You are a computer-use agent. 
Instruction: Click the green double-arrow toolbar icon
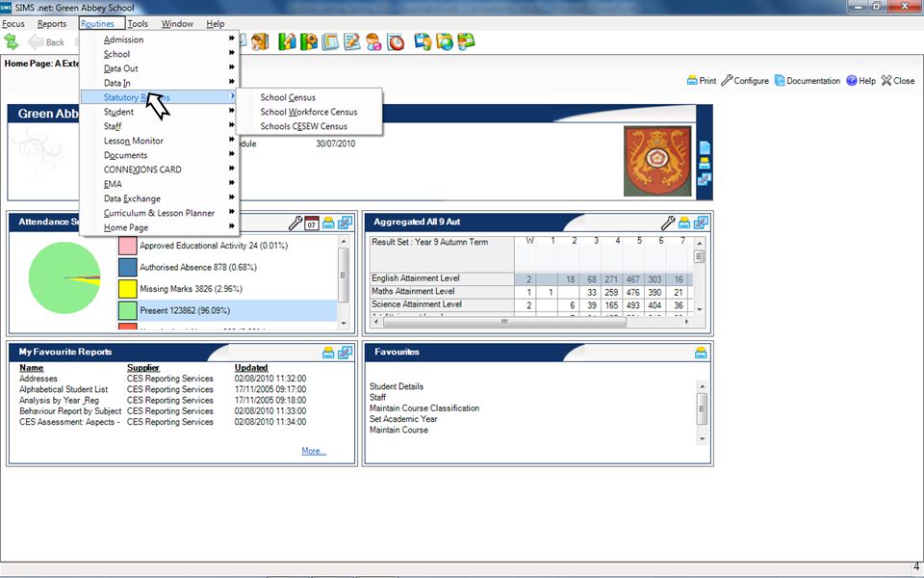12,41
